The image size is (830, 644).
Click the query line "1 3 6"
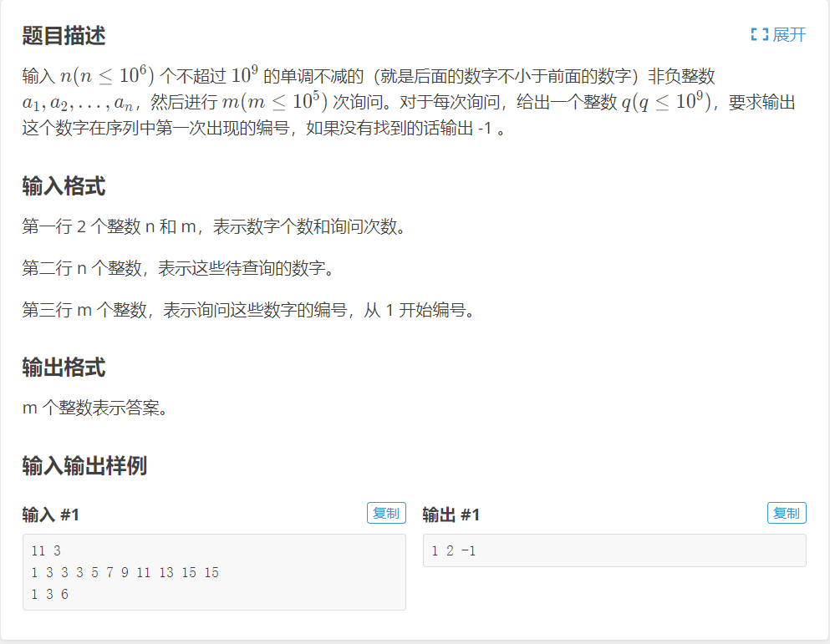point(50,594)
